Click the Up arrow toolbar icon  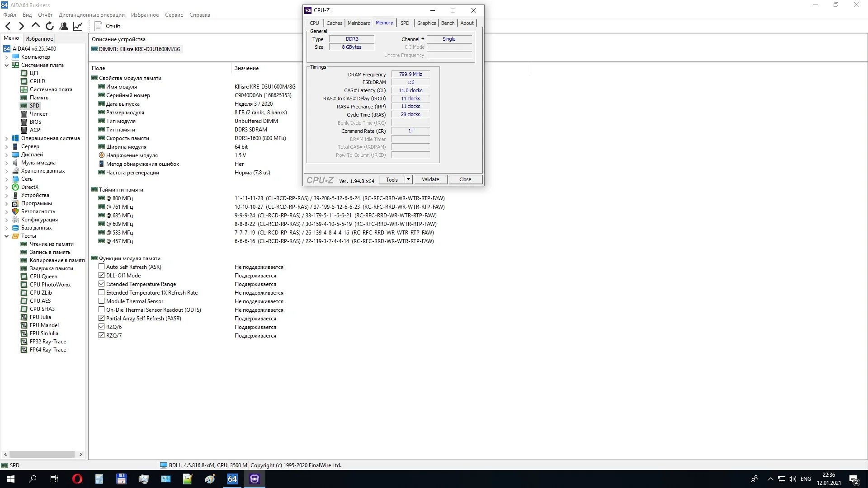[36, 26]
